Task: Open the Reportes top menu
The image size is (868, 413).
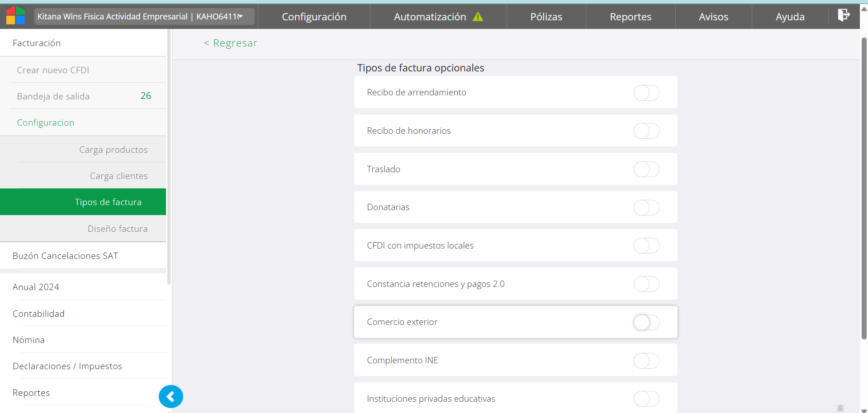Action: 630,17
